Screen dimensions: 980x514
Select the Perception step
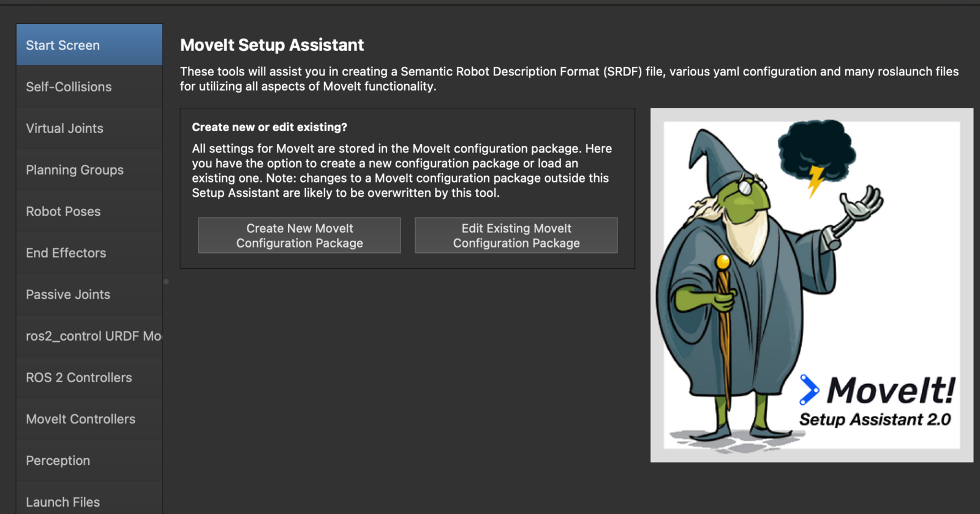89,460
